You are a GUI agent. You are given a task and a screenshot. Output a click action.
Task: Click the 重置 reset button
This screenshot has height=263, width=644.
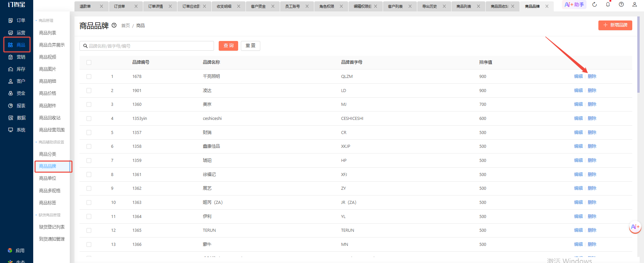tap(251, 46)
